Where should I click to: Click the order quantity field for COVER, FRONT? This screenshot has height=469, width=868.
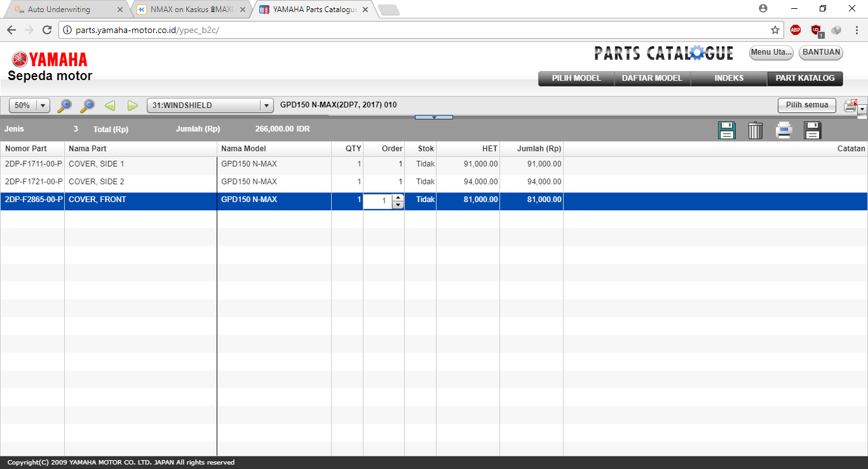pyautogui.click(x=378, y=201)
